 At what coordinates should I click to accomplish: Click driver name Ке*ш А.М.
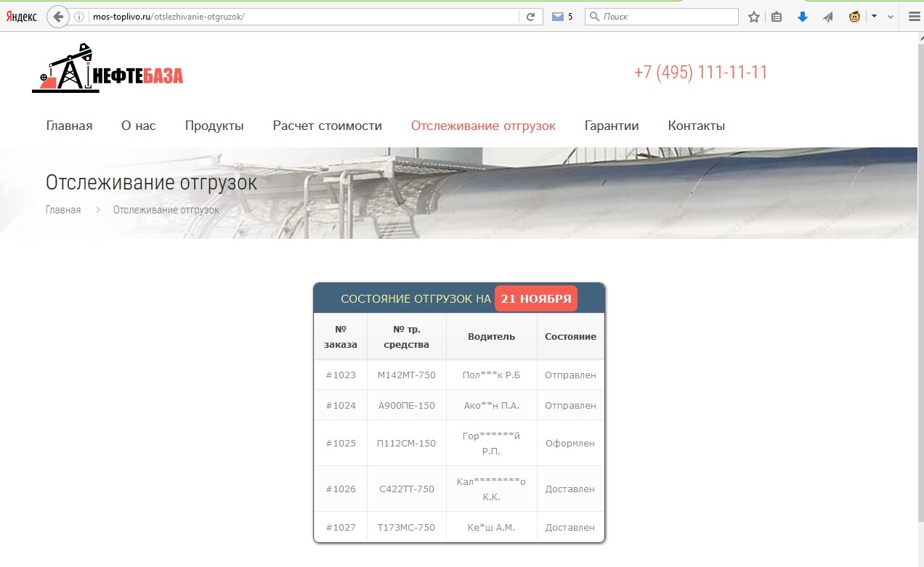(x=492, y=527)
